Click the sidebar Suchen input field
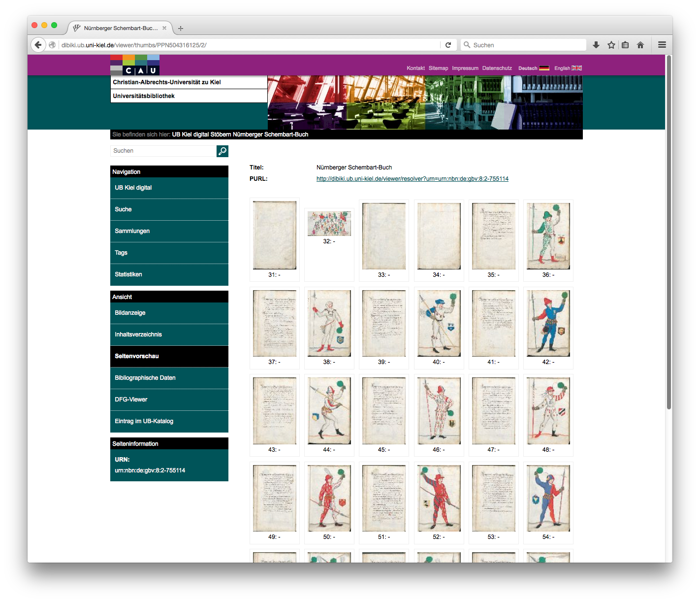Screen dimensions: 700x602 (x=163, y=151)
